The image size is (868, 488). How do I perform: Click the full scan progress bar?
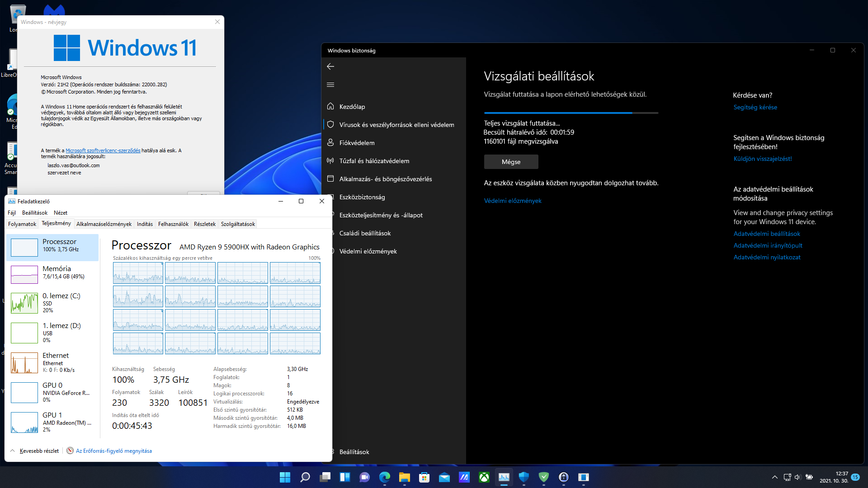pos(571,113)
